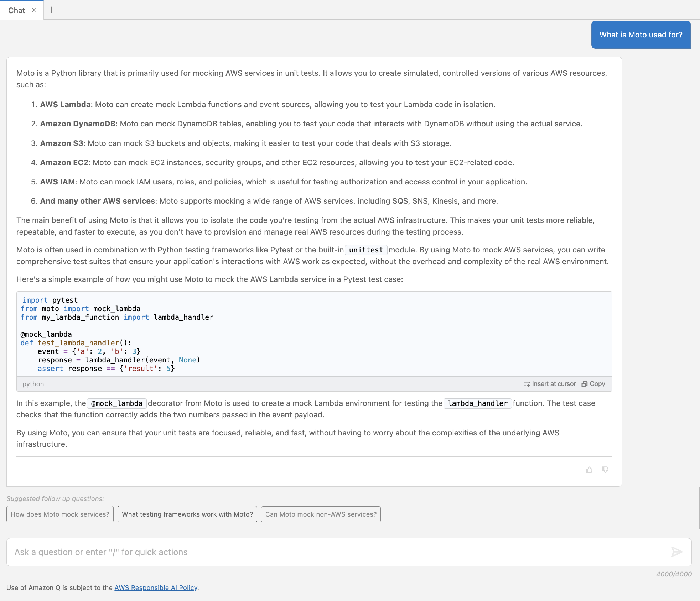This screenshot has height=601, width=700.
Task: Select the unittest inline code chip
Action: click(x=365, y=250)
